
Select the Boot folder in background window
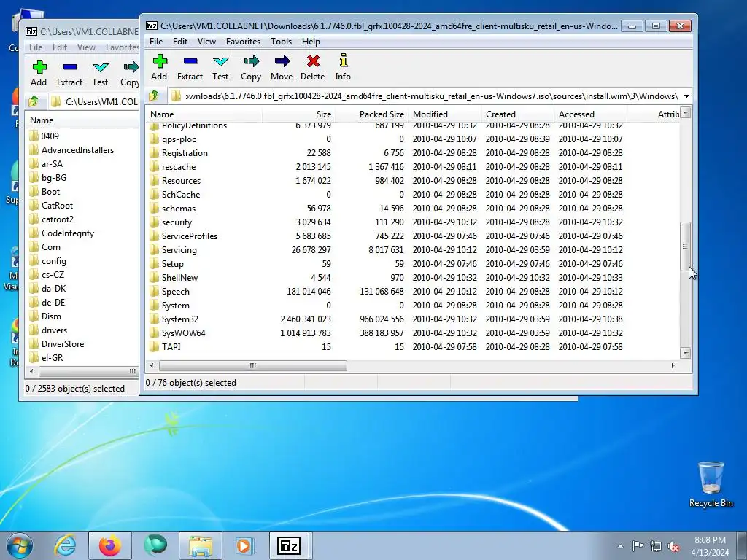point(50,192)
